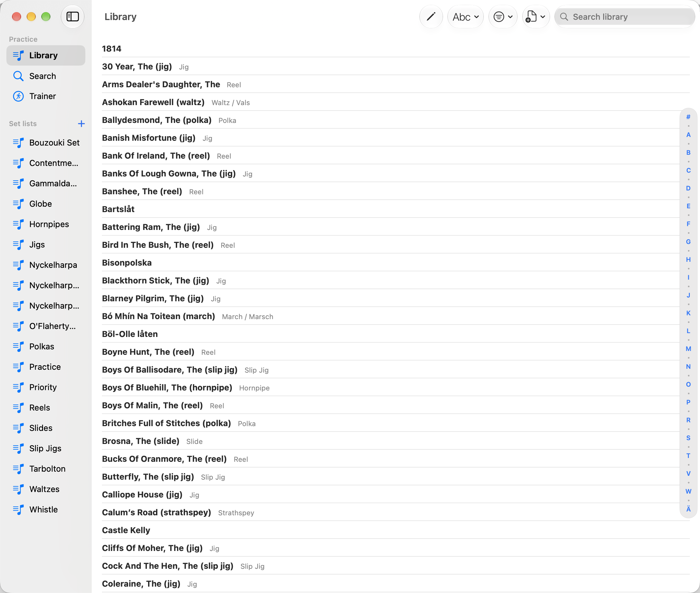Open Arms Dealer's Daughter, The
The height and width of the screenshot is (593, 700).
coord(396,84)
